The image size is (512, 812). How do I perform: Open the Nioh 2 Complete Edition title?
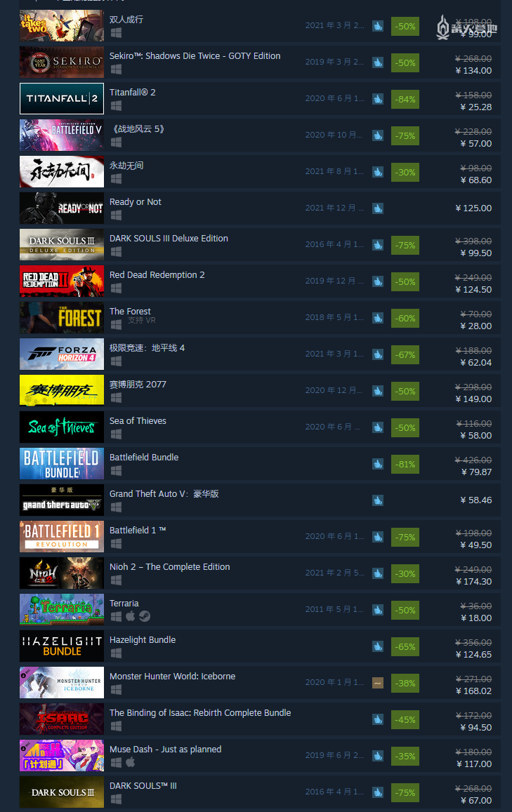169,567
